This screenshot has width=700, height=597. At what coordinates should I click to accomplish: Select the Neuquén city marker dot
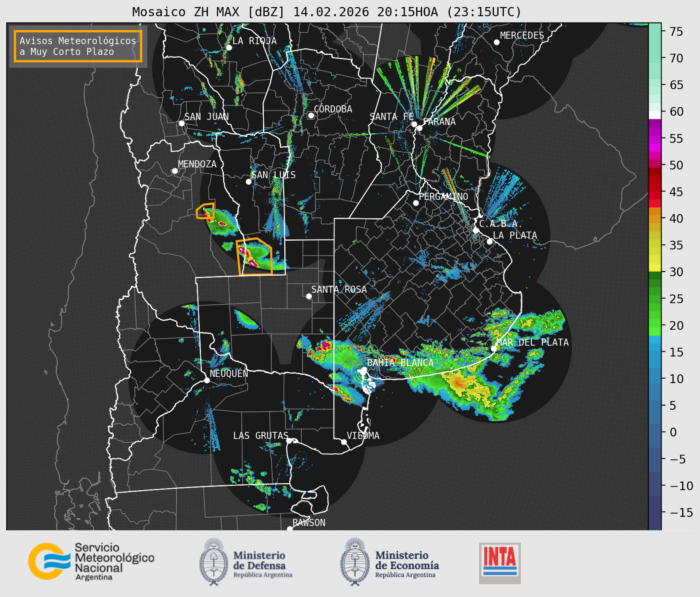coord(207,380)
